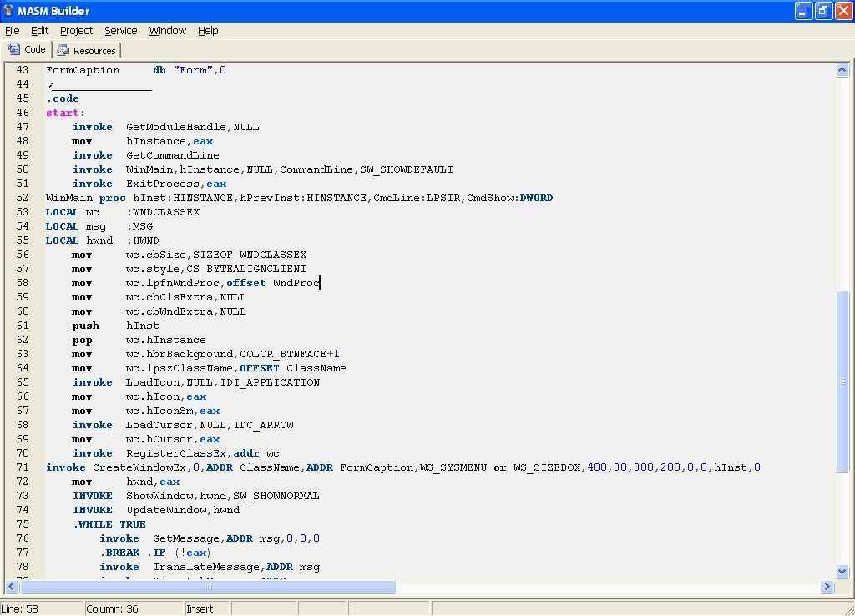855x616 pixels.
Task: Click 'IDC_ARROW' on line 68
Action: pyautogui.click(x=263, y=425)
